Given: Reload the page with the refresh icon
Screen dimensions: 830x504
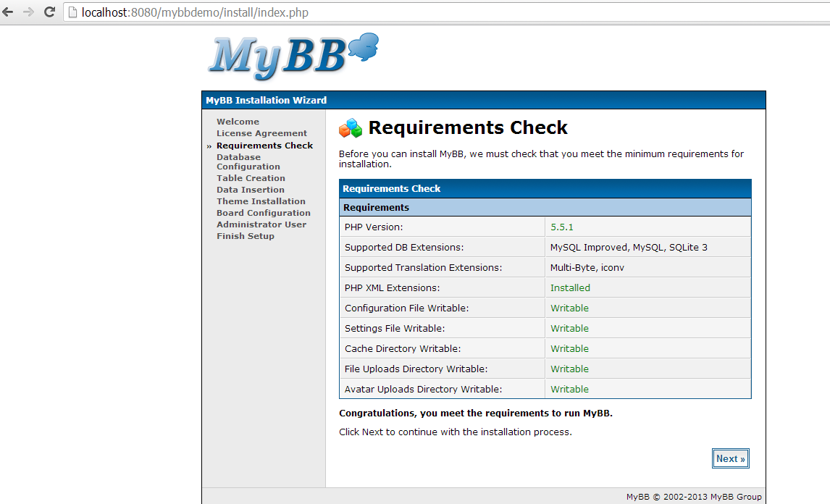Looking at the screenshot, I should 49,12.
